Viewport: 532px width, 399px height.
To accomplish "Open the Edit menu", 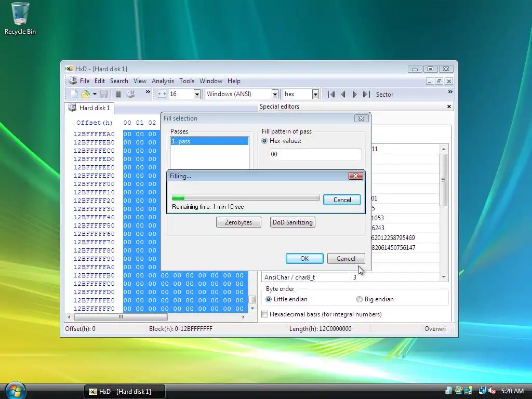I will pos(99,81).
